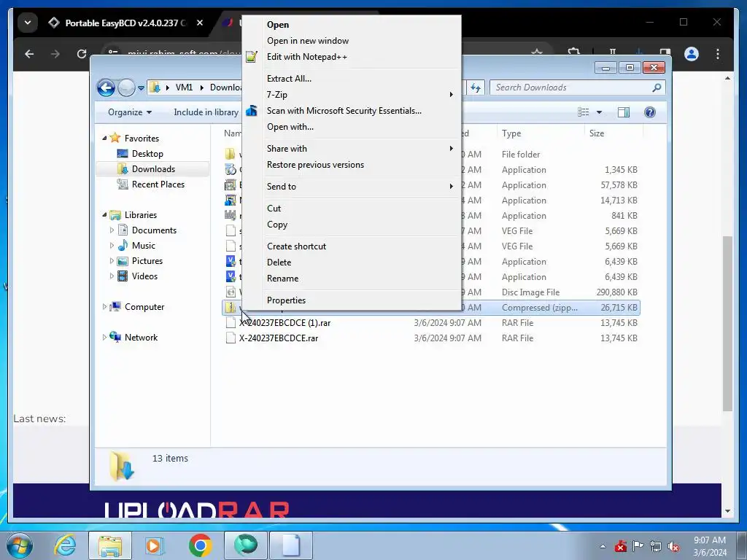Image resolution: width=747 pixels, height=560 pixels.
Task: Click Include in library button
Action: (206, 112)
